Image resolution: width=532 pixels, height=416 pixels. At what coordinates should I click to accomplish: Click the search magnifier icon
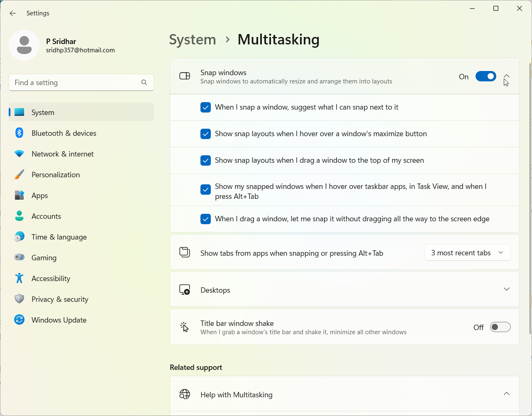tap(144, 83)
